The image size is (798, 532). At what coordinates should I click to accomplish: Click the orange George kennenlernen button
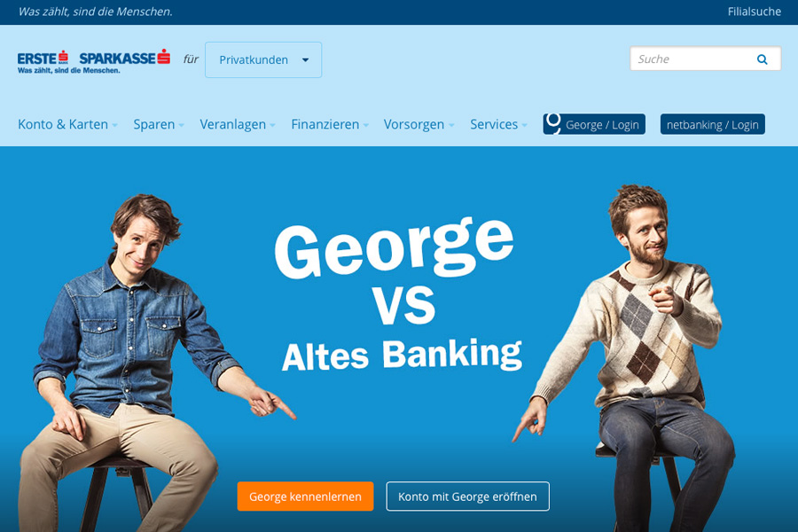[x=305, y=497]
